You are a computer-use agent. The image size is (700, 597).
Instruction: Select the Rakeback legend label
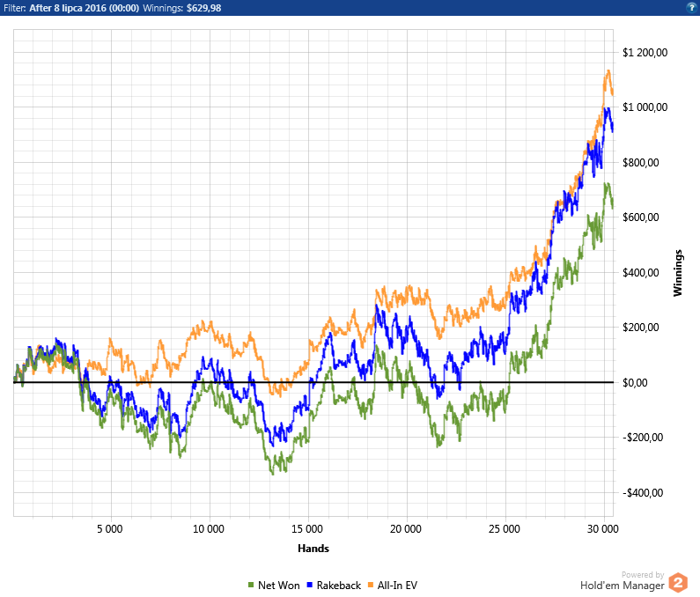[x=338, y=586]
